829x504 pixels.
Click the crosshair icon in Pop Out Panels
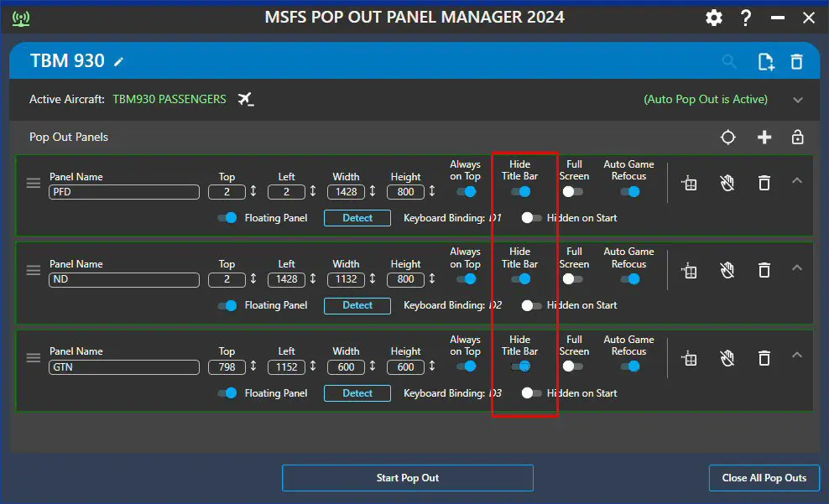click(728, 138)
